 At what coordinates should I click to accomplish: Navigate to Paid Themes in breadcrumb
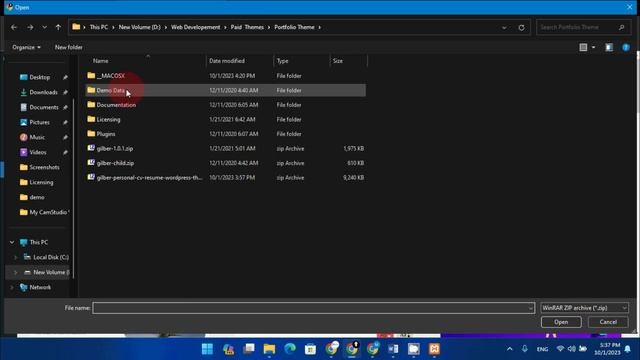coord(247,27)
